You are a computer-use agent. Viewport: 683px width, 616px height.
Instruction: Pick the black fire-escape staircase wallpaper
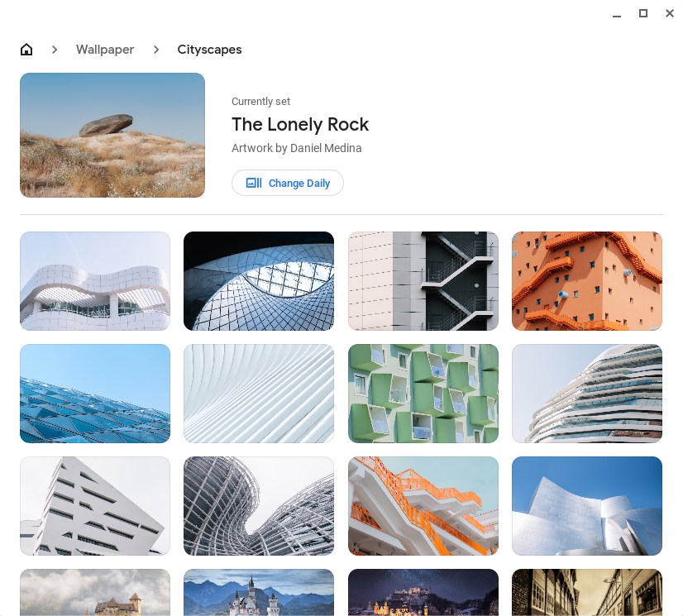[423, 281]
